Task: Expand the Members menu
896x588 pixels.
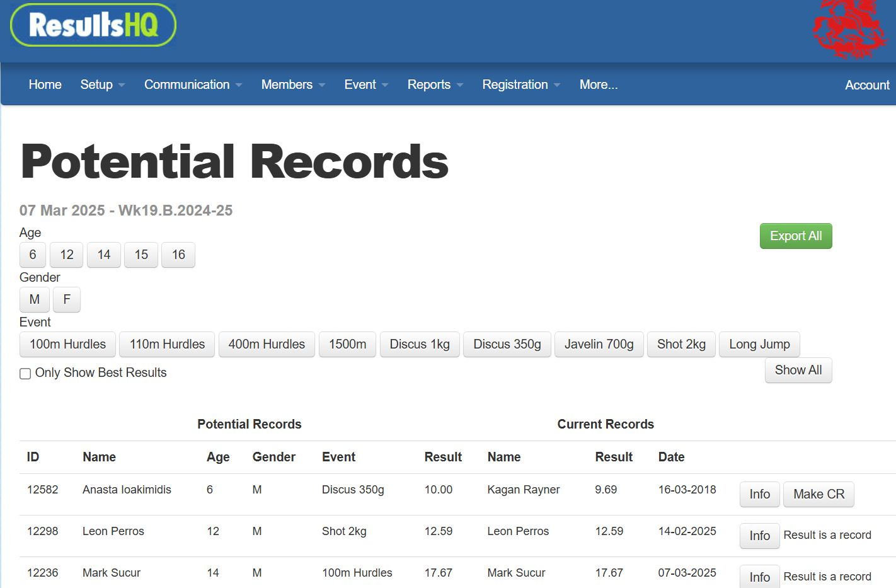Action: tap(287, 84)
